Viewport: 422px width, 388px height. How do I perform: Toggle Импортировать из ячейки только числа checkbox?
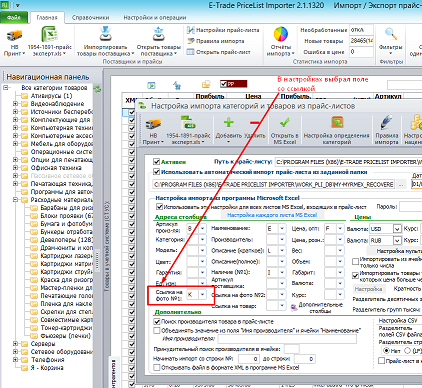pyautogui.click(x=356, y=262)
